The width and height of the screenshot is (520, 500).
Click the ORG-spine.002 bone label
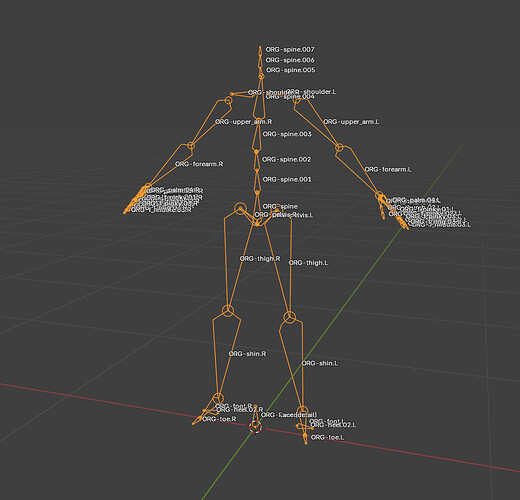[x=286, y=160]
